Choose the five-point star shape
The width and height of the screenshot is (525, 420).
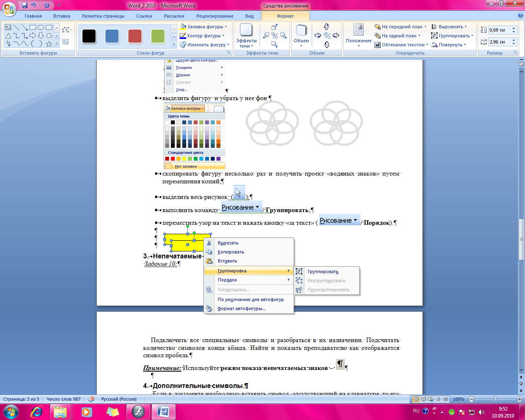coord(49,44)
